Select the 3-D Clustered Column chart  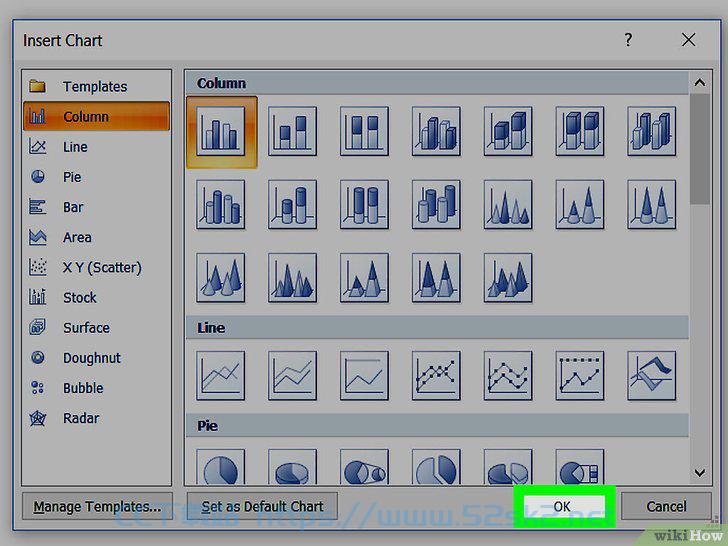[x=436, y=131]
